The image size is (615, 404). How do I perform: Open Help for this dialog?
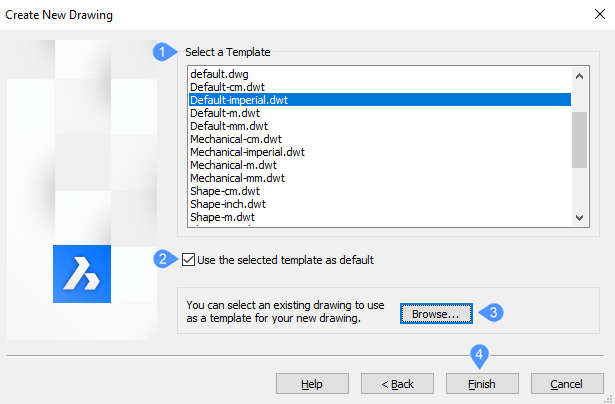311,384
